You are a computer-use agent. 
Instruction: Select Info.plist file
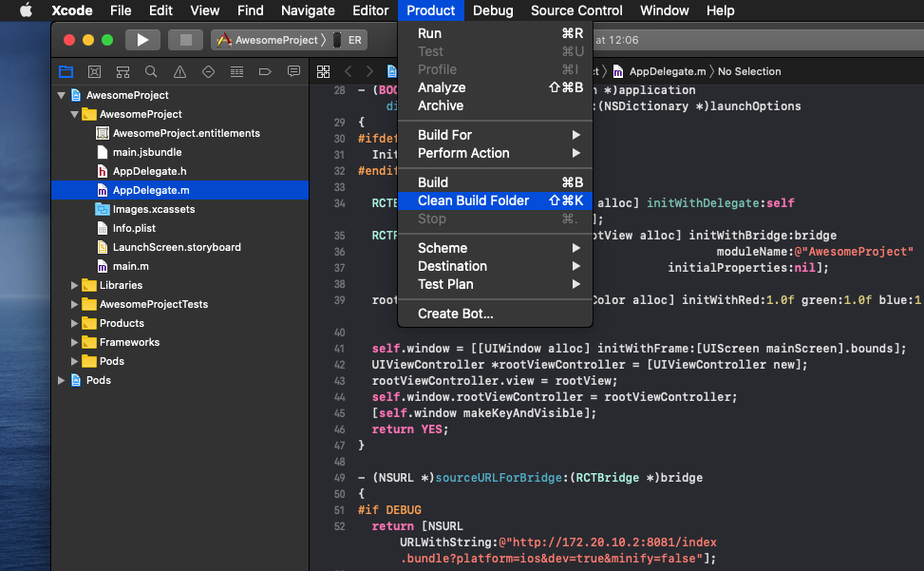coord(179,228)
